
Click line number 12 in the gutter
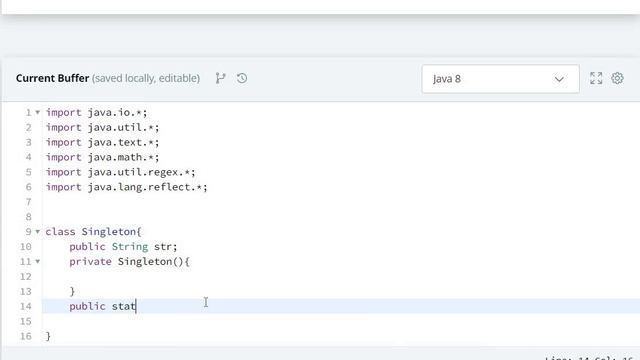[x=25, y=276]
